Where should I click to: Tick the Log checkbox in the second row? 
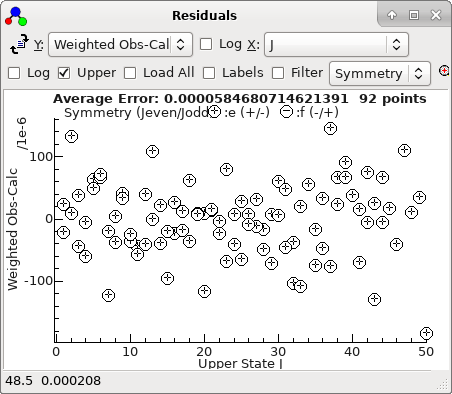(14, 73)
